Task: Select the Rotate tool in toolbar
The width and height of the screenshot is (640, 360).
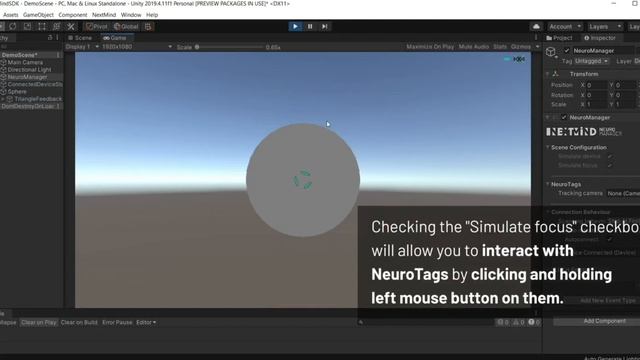Action: pos(13,27)
